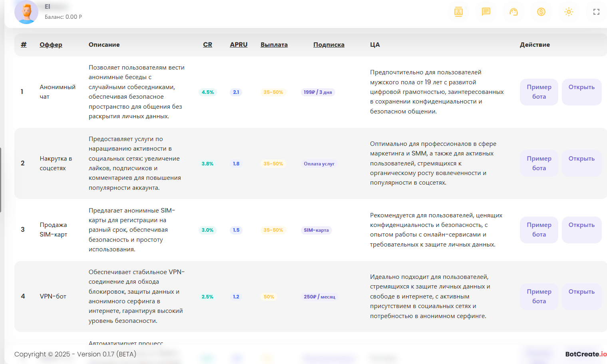The width and height of the screenshot is (607, 364).
Task: Sort offers by the Выплата column
Action: [x=274, y=44]
